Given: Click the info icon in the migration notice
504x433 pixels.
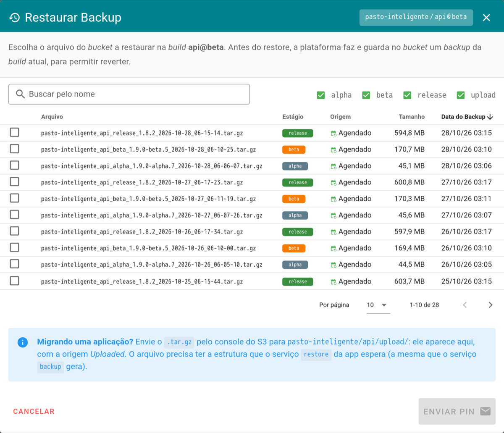Looking at the screenshot, I should tap(23, 342).
